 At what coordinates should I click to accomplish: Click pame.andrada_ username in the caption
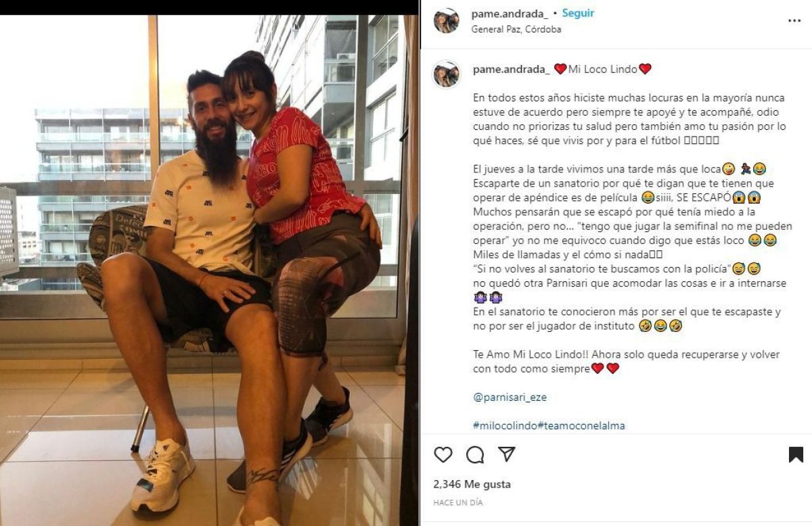(511, 69)
